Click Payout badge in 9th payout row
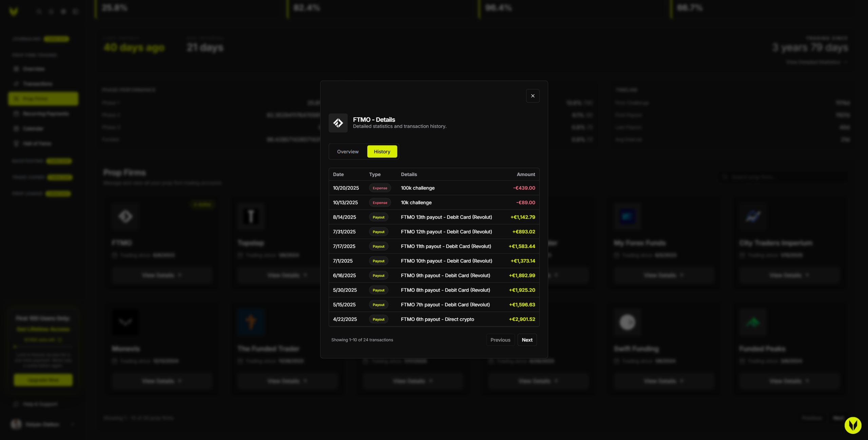 [x=379, y=275]
